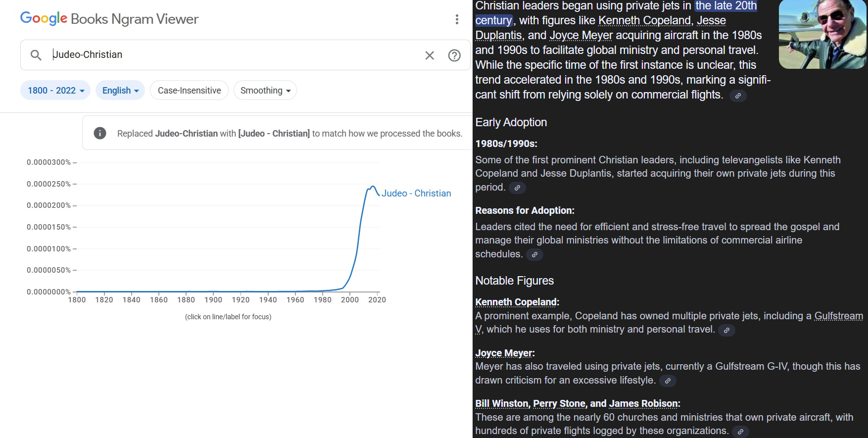Open the Smoothing dropdown
This screenshot has height=438, width=868.
coord(265,91)
